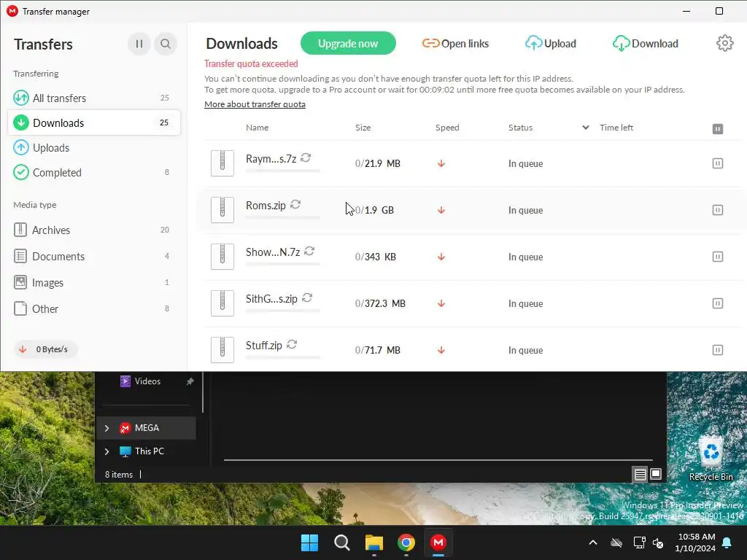Click the Stuff.zip archive file icon
This screenshot has width=747, height=560.
[x=222, y=350]
